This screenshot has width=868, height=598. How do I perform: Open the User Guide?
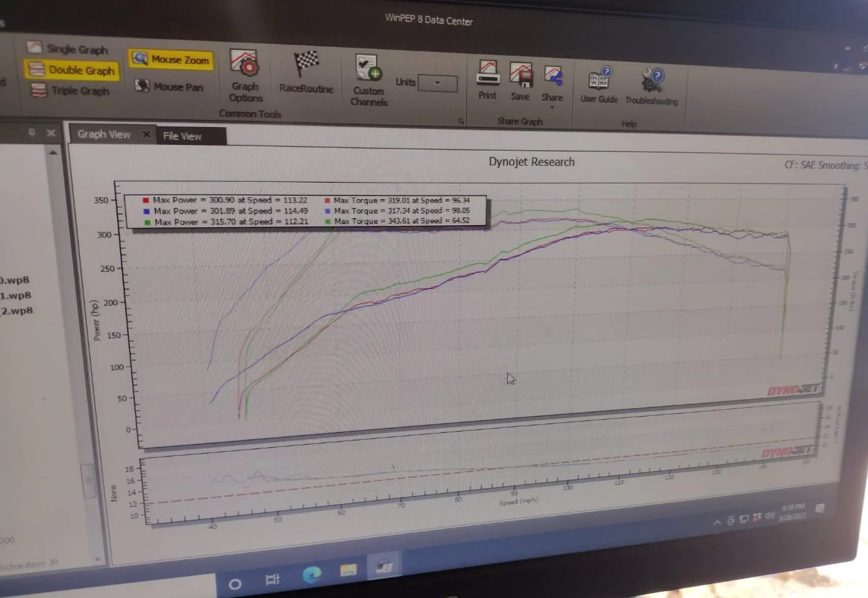pyautogui.click(x=598, y=85)
